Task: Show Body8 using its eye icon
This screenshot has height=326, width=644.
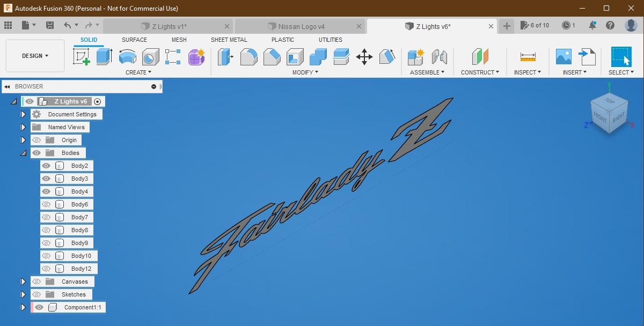Action: (46, 230)
